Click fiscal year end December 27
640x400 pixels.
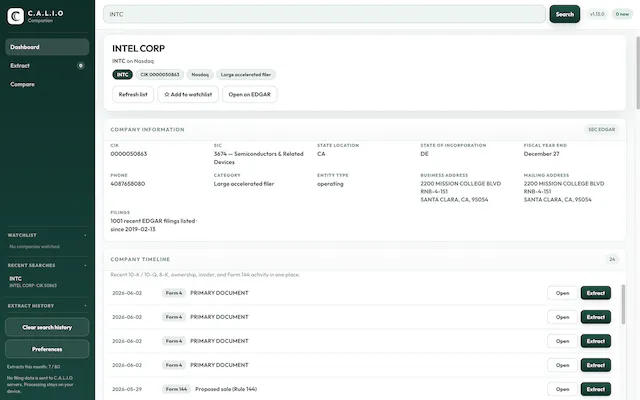541,154
